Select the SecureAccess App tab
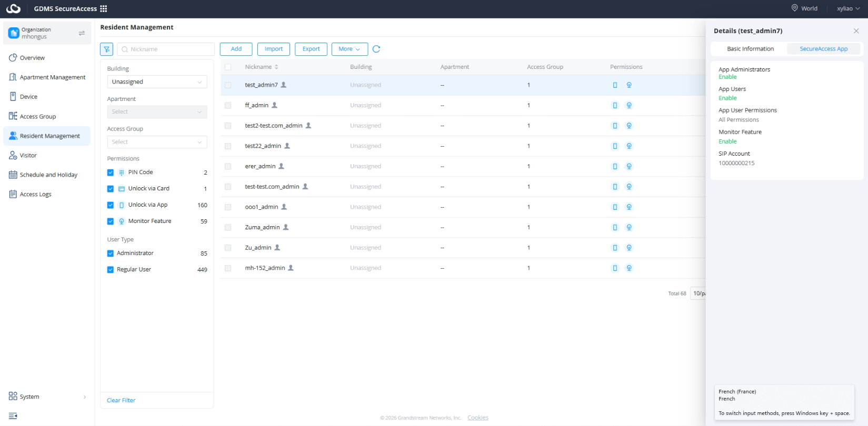 point(824,49)
